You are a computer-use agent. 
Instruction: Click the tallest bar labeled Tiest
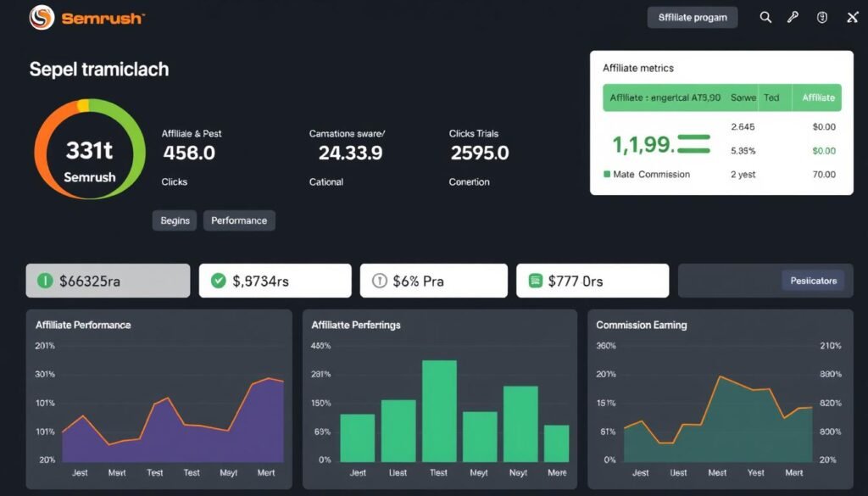[439, 411]
